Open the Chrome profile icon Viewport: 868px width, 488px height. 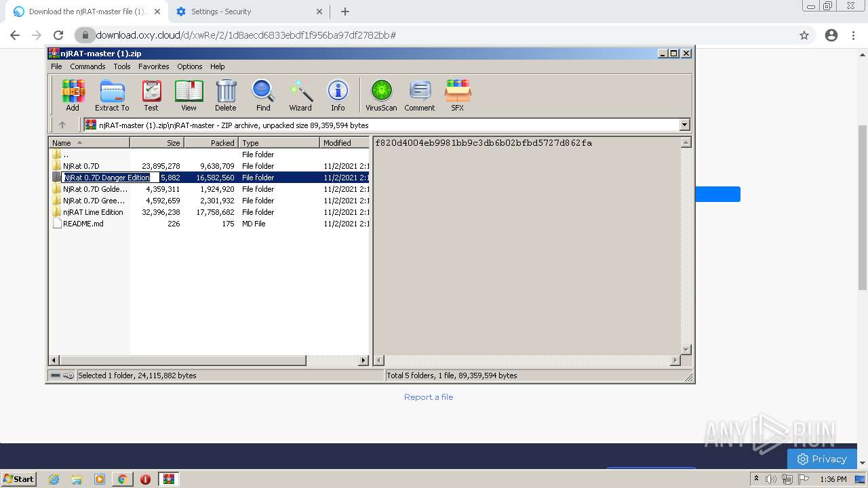831,35
